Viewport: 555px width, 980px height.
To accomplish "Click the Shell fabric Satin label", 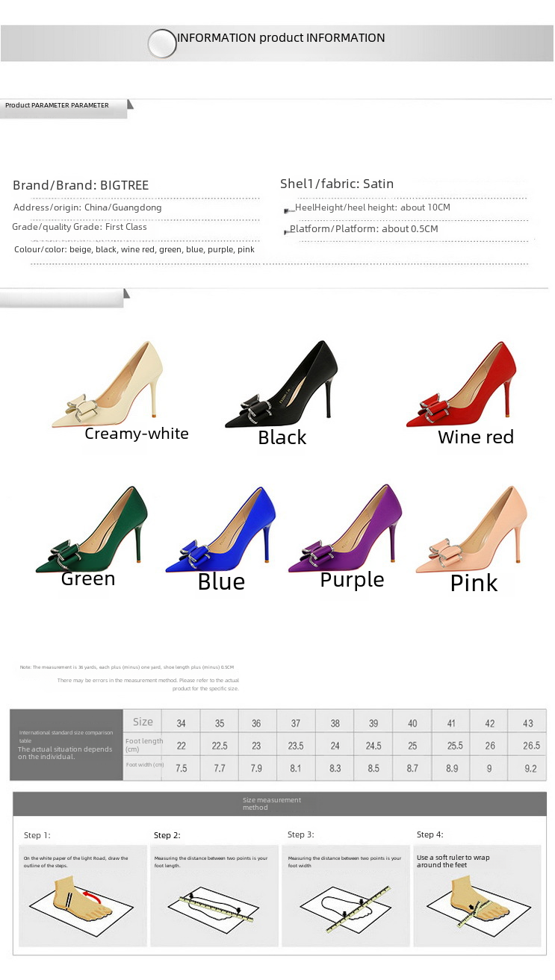I will click(x=337, y=184).
